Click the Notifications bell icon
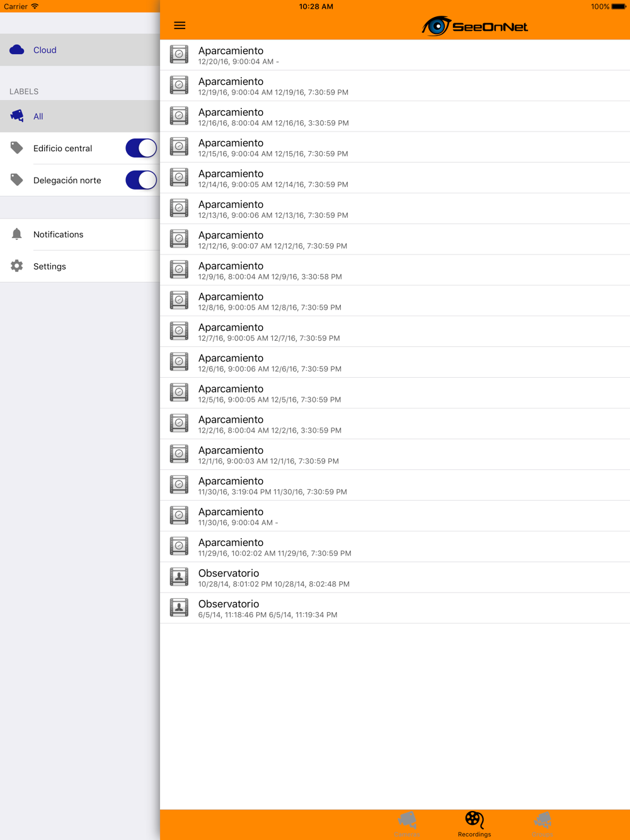The height and width of the screenshot is (840, 630). pos(17,234)
